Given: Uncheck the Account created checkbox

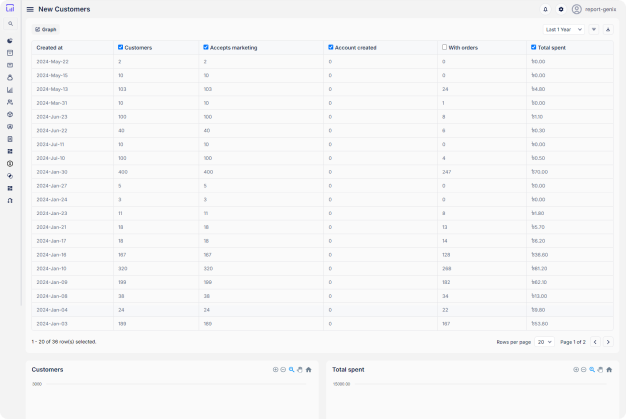Looking at the screenshot, I should [331, 47].
